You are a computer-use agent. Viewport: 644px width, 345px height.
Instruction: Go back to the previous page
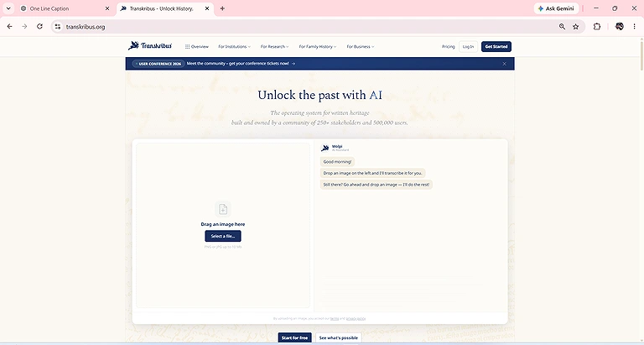10,26
